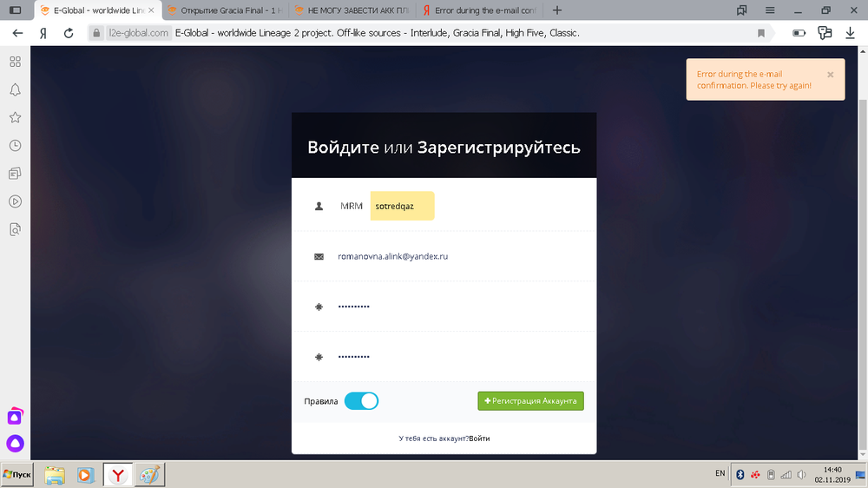The height and width of the screenshot is (488, 868).
Task: Click the l2e-global.com domain in address bar
Action: [138, 33]
